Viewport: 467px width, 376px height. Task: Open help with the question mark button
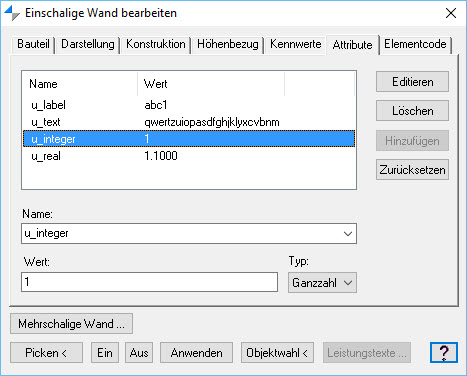[x=444, y=353]
